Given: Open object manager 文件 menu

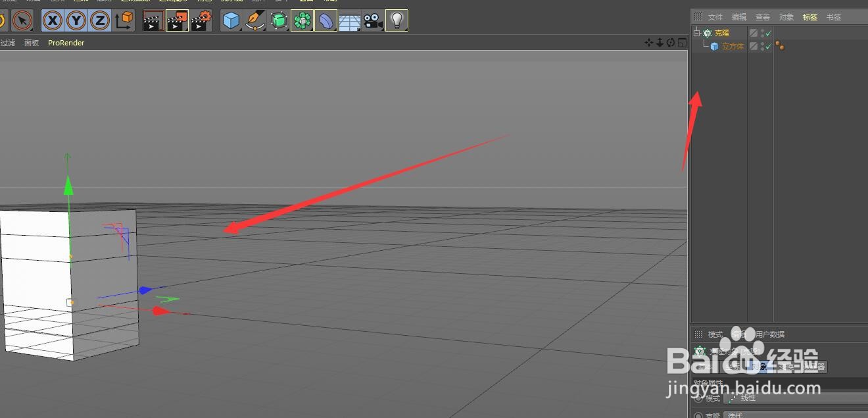Looking at the screenshot, I should 715,17.
